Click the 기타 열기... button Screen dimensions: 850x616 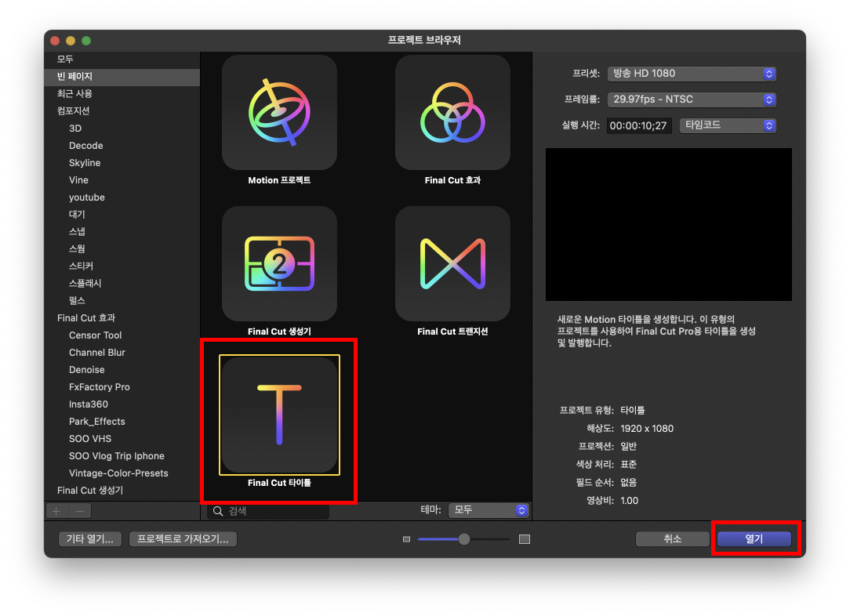pos(90,539)
